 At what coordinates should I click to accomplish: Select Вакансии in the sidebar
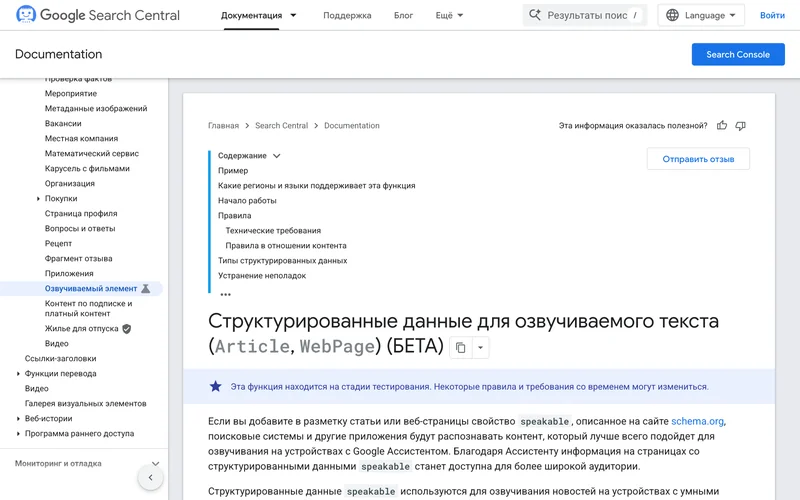tap(63, 123)
